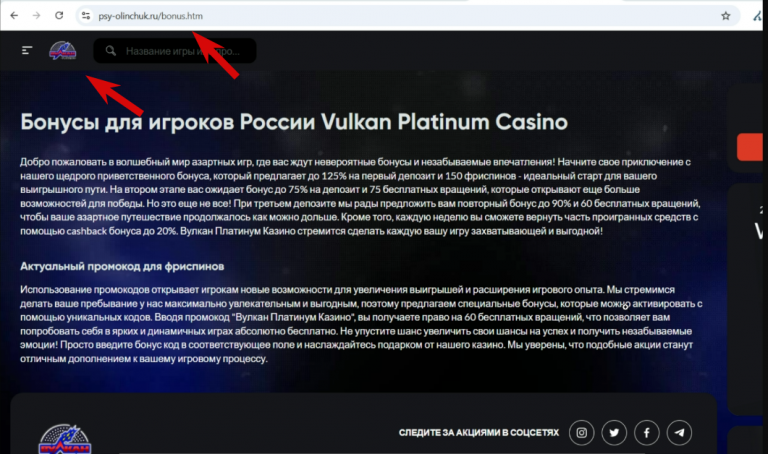Click the Vulkan logo in the footer

(65, 439)
